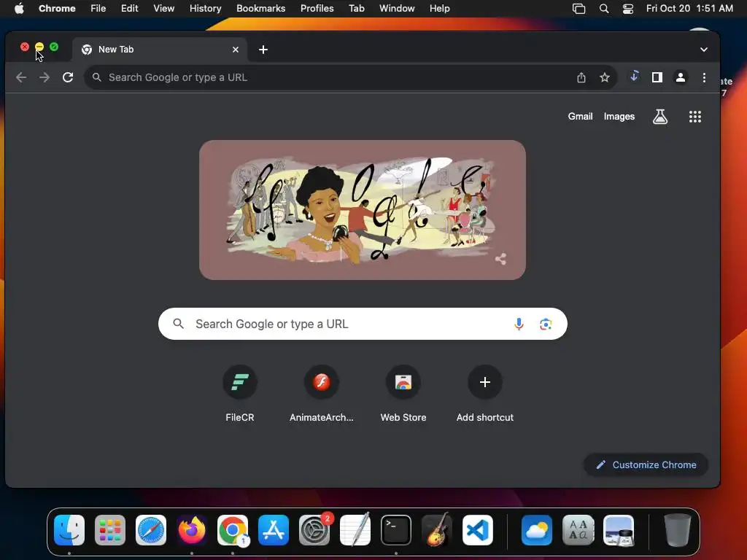Open a new tab with plus button
Screen dimensions: 747x560
coord(263,50)
